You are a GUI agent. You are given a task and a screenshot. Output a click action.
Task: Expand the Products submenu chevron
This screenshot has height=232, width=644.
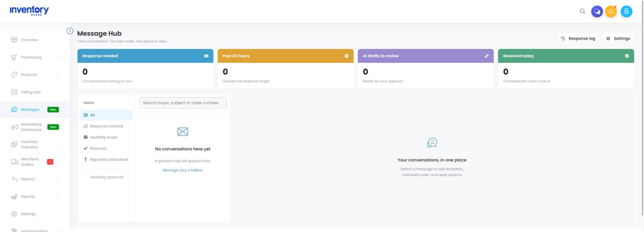coord(58,75)
